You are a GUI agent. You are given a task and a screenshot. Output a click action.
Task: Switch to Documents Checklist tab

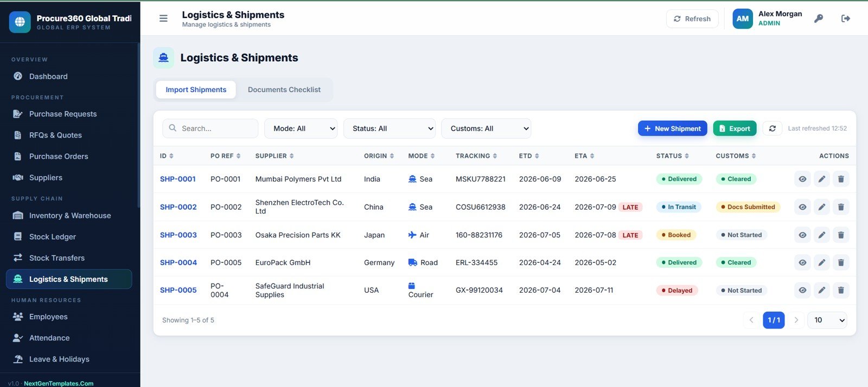(x=284, y=89)
